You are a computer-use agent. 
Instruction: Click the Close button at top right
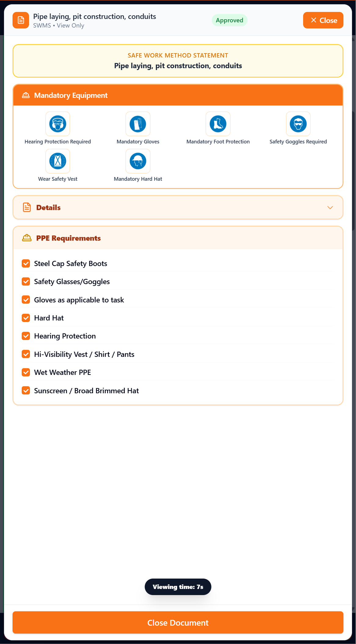pos(323,20)
